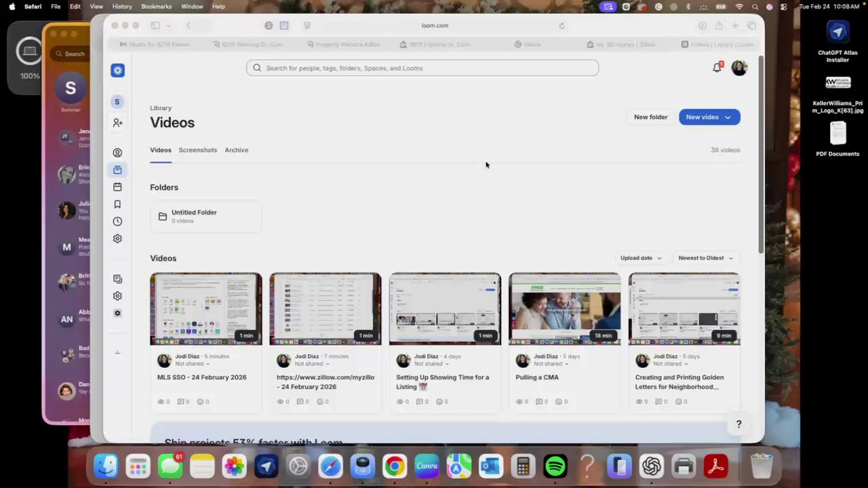Expand Not shared dropdown under Zillow video

tap(311, 364)
